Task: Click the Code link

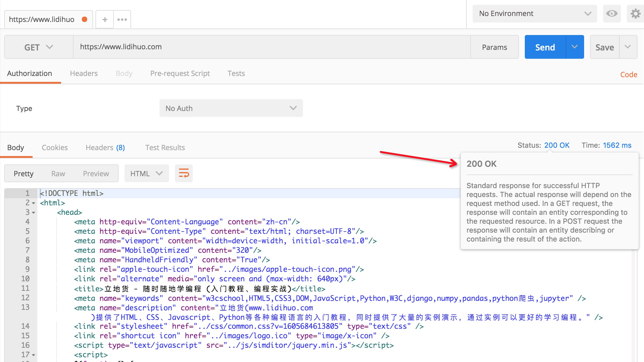Action: (629, 74)
